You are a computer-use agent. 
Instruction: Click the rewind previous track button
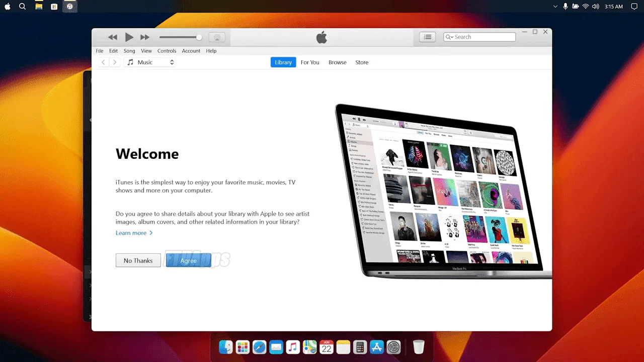(x=113, y=37)
